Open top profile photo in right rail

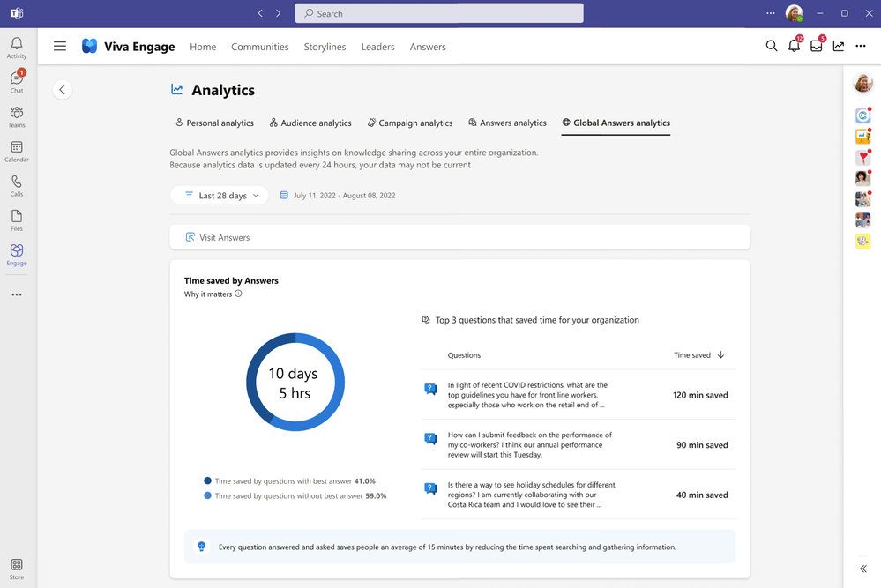[862, 83]
